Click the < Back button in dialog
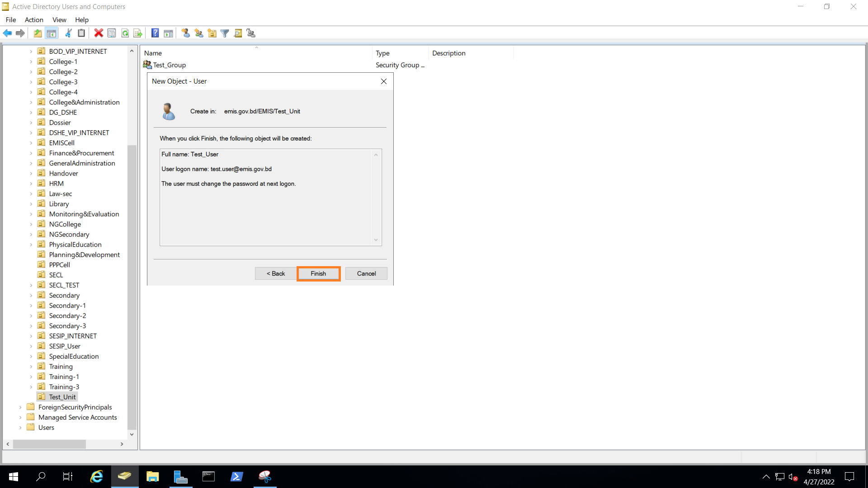 tap(276, 274)
